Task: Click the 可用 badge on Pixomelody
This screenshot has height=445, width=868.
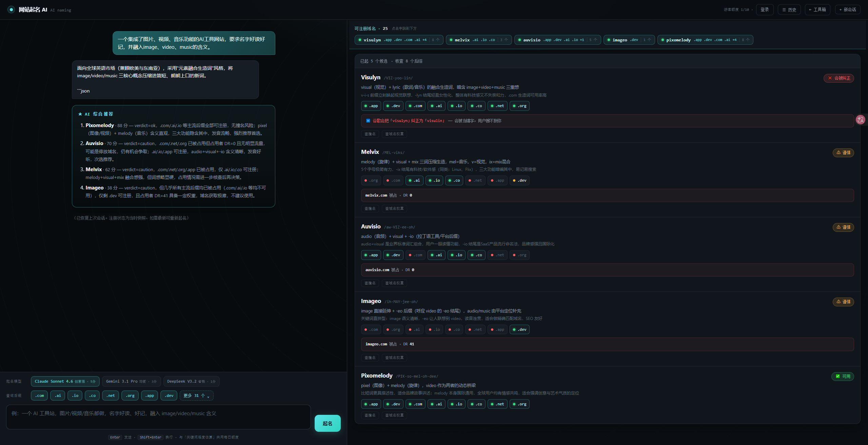Action: (843, 377)
